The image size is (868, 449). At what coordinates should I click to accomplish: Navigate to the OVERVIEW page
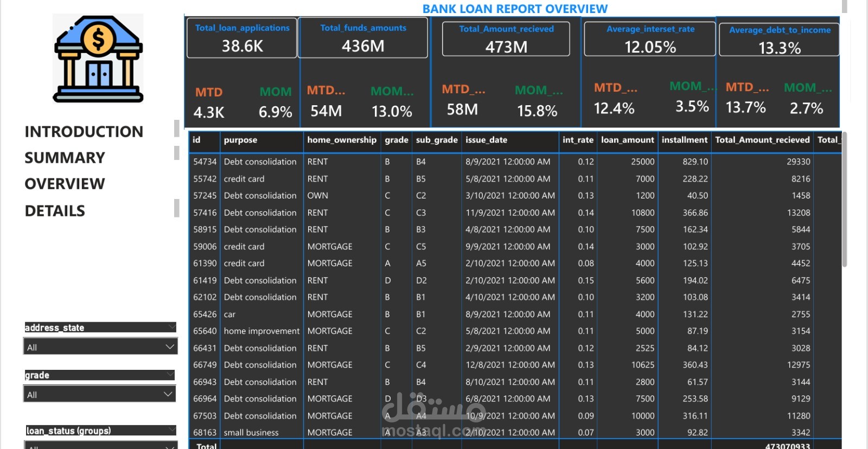tap(65, 184)
